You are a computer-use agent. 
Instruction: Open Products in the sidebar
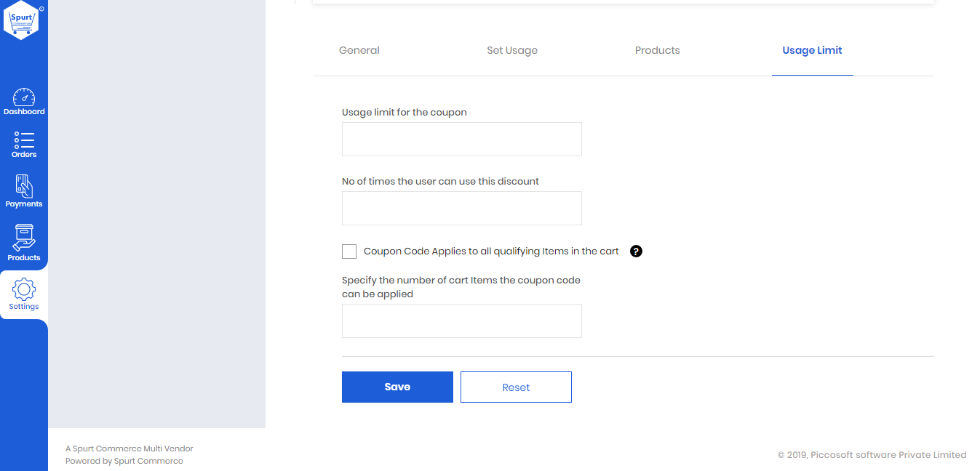pos(24,243)
